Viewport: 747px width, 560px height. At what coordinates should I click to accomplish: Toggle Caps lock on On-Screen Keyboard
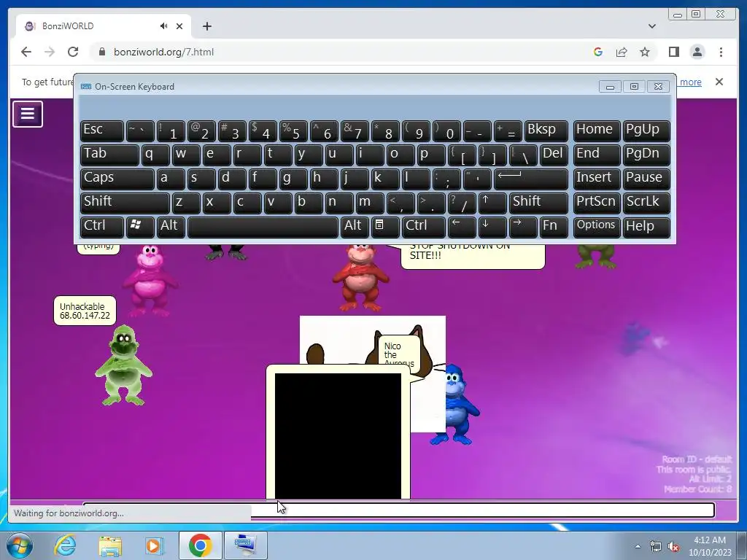pyautogui.click(x=117, y=179)
